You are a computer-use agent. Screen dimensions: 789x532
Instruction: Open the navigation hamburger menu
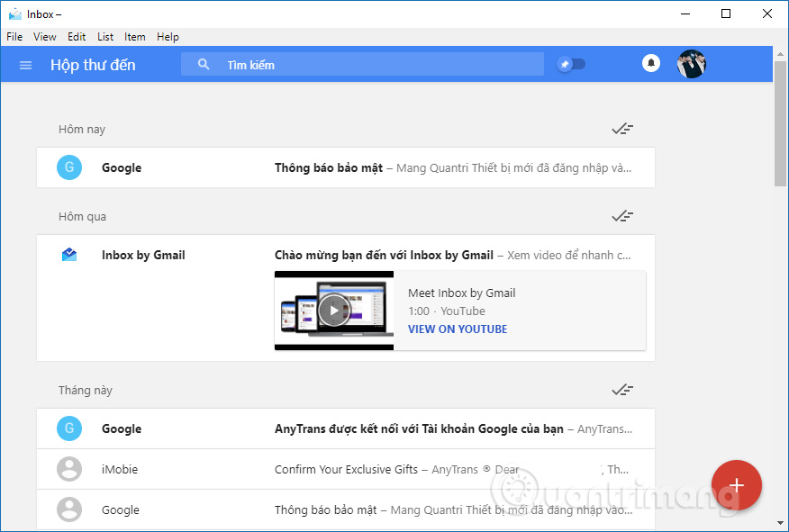point(25,65)
